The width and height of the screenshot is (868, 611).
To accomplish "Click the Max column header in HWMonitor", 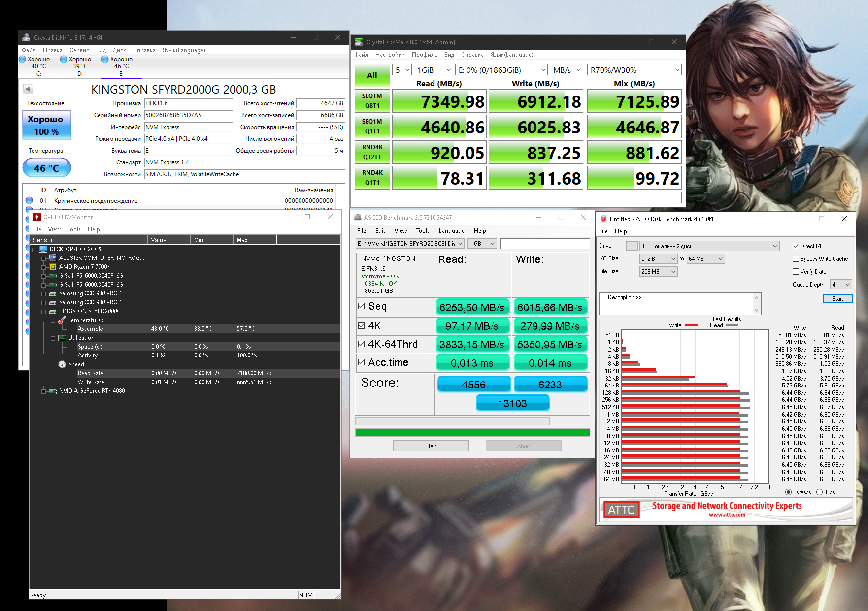I will tap(255, 240).
